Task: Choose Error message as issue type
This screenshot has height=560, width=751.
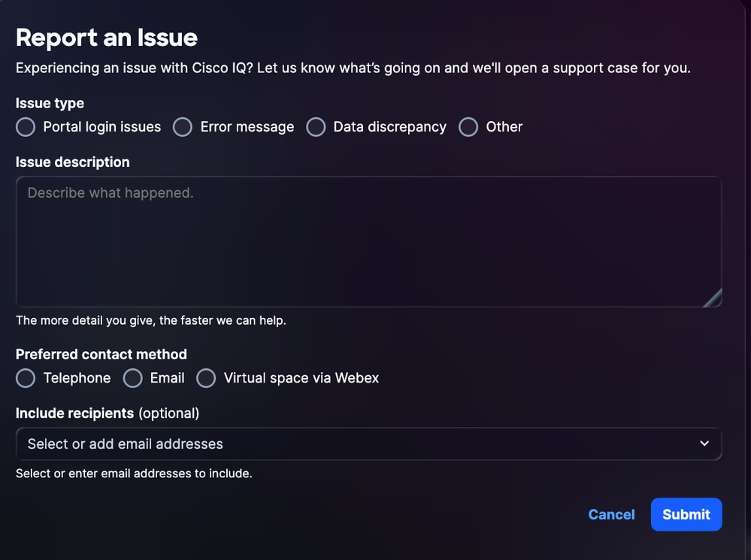Action: click(183, 127)
